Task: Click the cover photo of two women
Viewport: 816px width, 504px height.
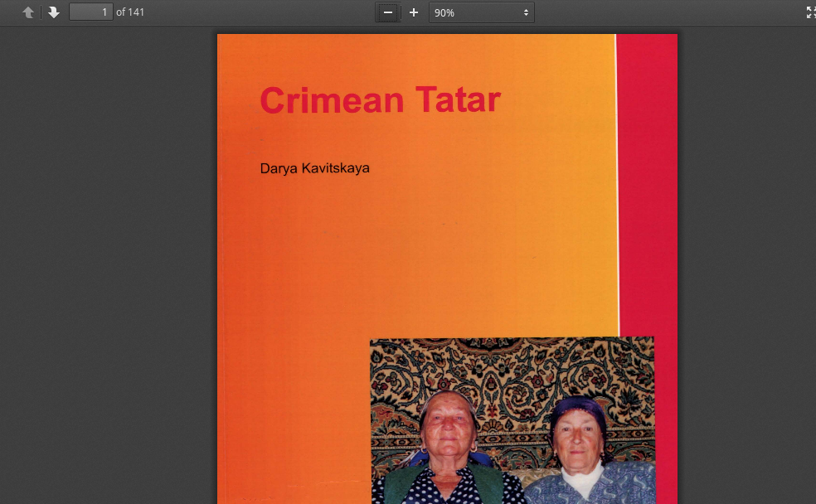Action: tap(512, 420)
